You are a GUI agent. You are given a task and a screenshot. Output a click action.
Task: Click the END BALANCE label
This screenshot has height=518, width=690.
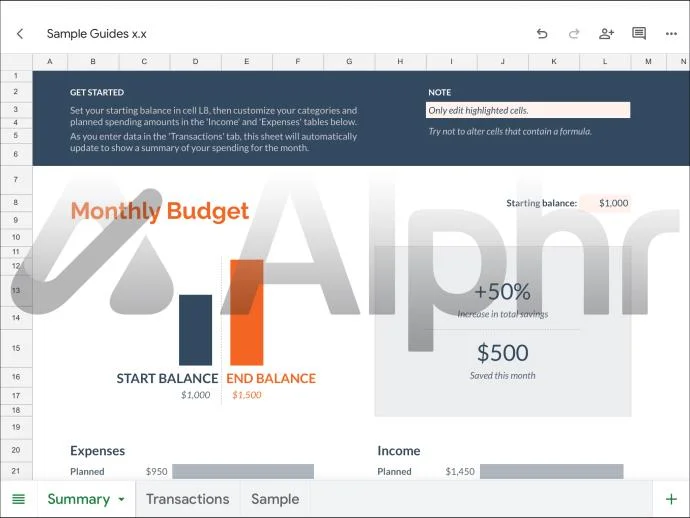271,378
